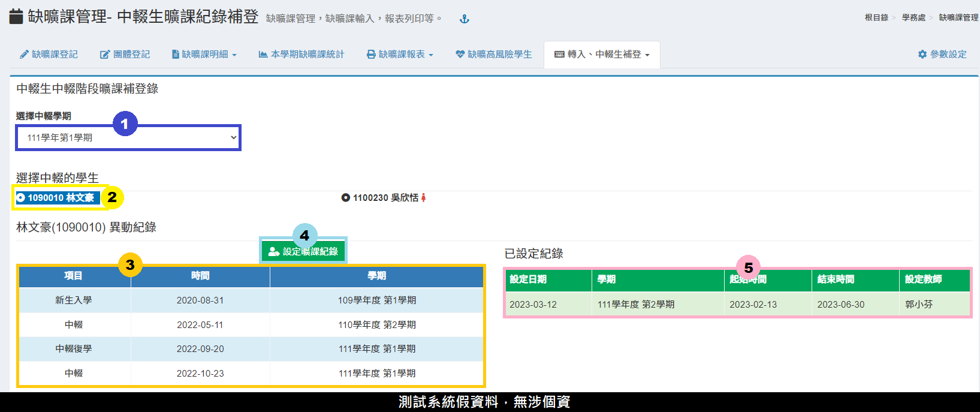Click the 中輟復學 row in 異動紀錄 table
This screenshot has height=412, width=980.
point(251,349)
